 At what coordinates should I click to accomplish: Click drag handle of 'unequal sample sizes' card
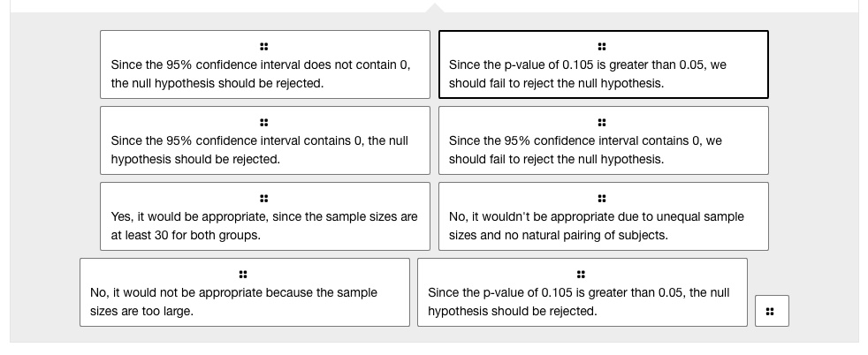(x=602, y=198)
